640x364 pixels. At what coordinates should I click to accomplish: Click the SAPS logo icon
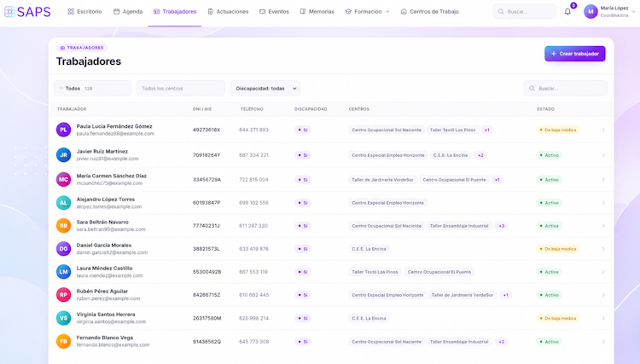coord(9,12)
